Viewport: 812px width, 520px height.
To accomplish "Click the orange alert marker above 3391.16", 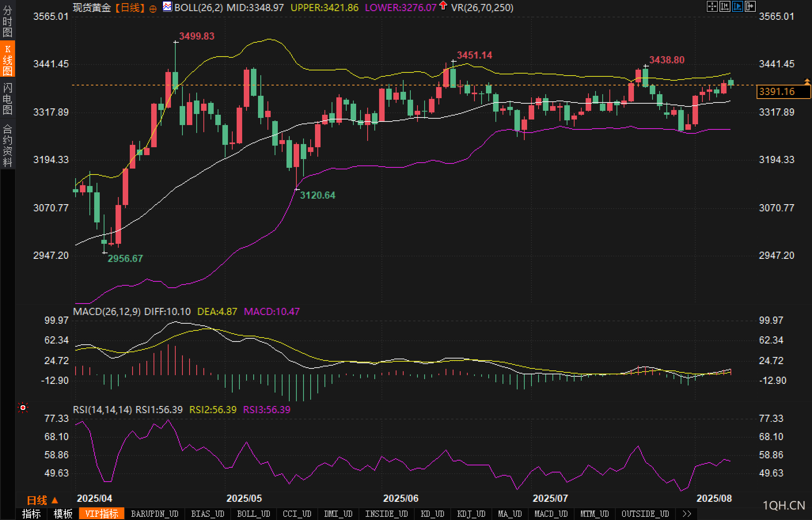I will pyautogui.click(x=807, y=82).
